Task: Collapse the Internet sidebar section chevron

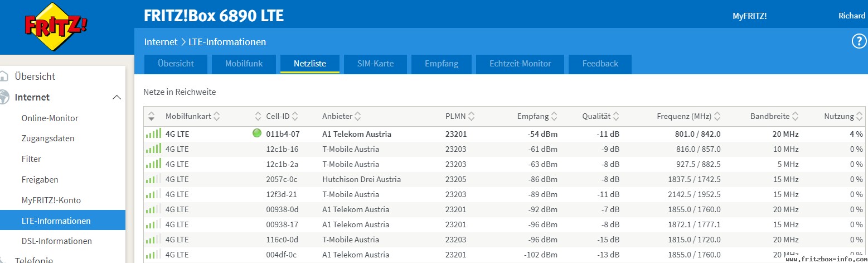Action: (117, 97)
